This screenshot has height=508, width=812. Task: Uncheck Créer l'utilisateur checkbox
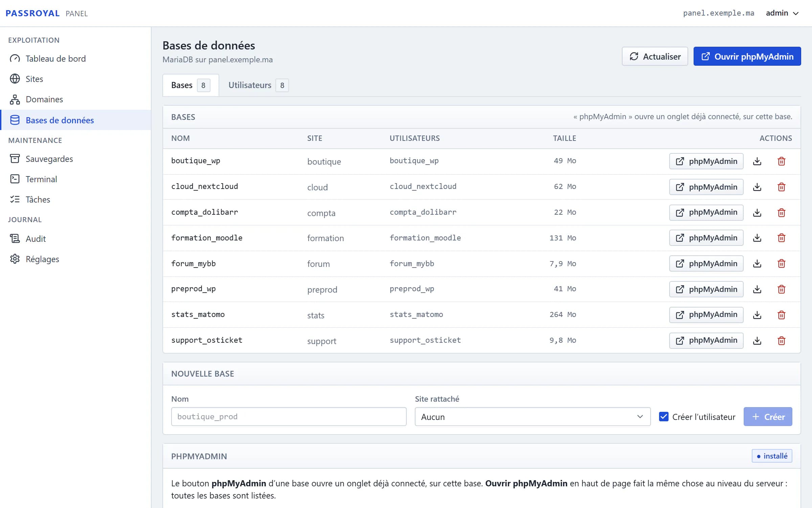click(664, 417)
